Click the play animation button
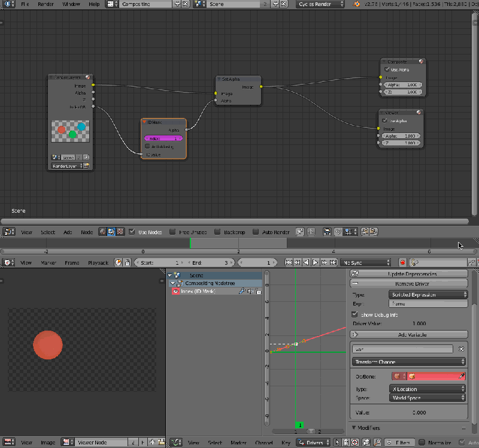The height and width of the screenshot is (448, 479). (316, 262)
